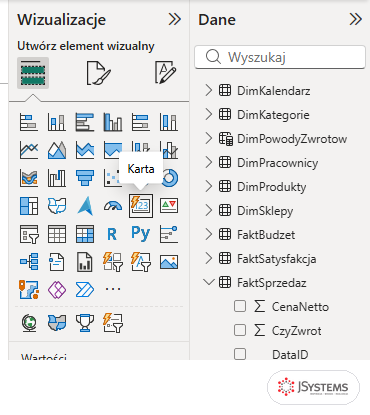Expand the DimKalendarz table
The image size is (370, 415).
[209, 90]
